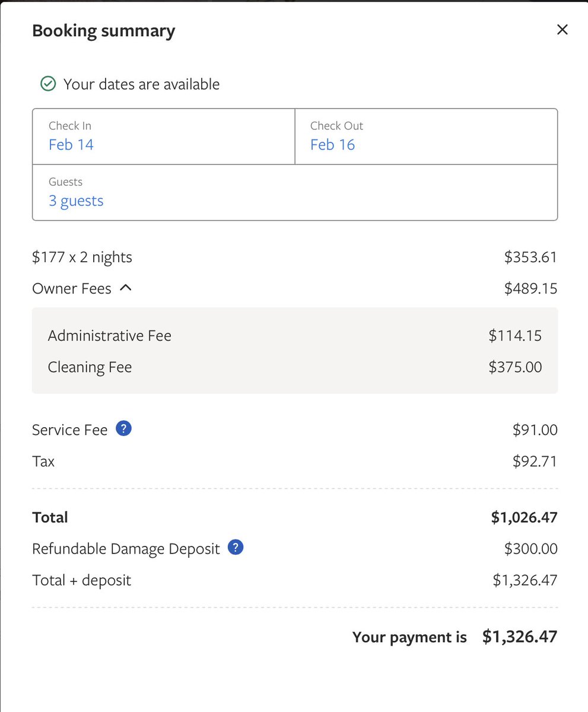Select the Owner Fees total $489.15
The width and height of the screenshot is (588, 712).
coord(530,289)
